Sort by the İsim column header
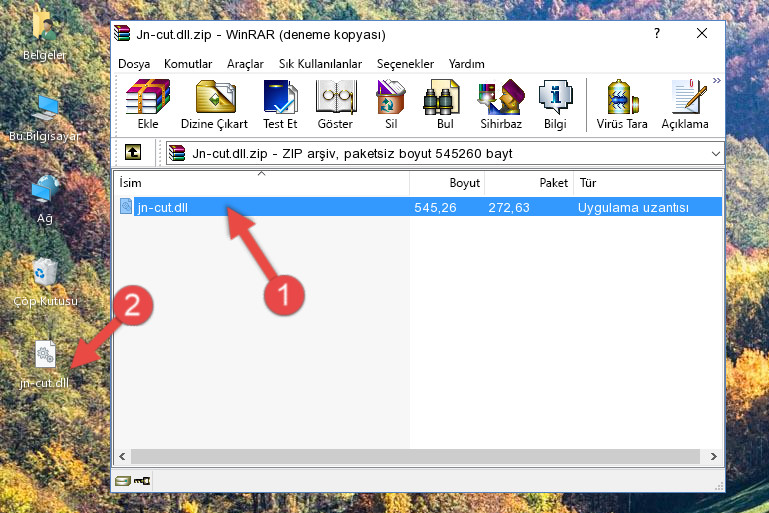769x513 pixels. click(x=262, y=183)
